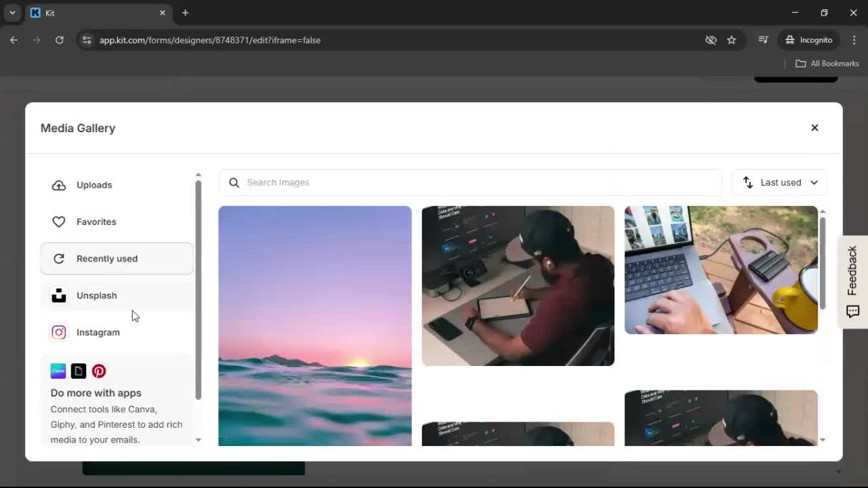
Task: Switch to the Kit browser tab
Action: click(x=81, y=12)
